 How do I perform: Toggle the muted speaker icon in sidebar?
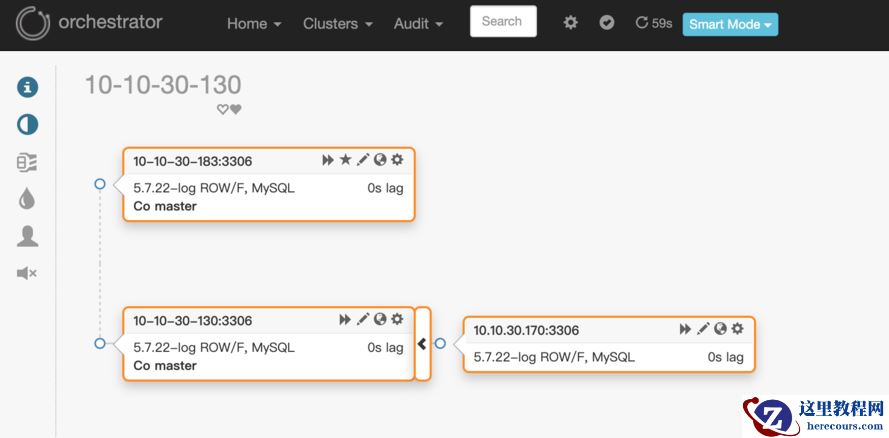pyautogui.click(x=27, y=274)
